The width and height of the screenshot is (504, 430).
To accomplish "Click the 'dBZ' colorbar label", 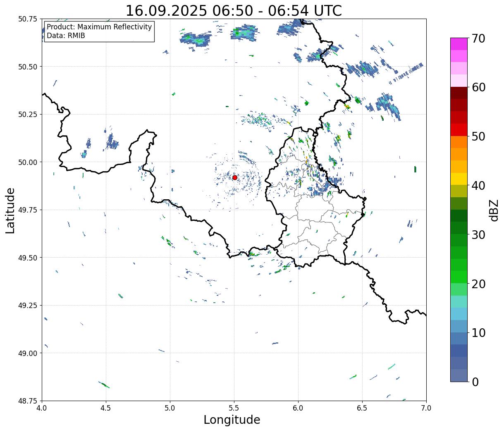I will pyautogui.click(x=494, y=210).
